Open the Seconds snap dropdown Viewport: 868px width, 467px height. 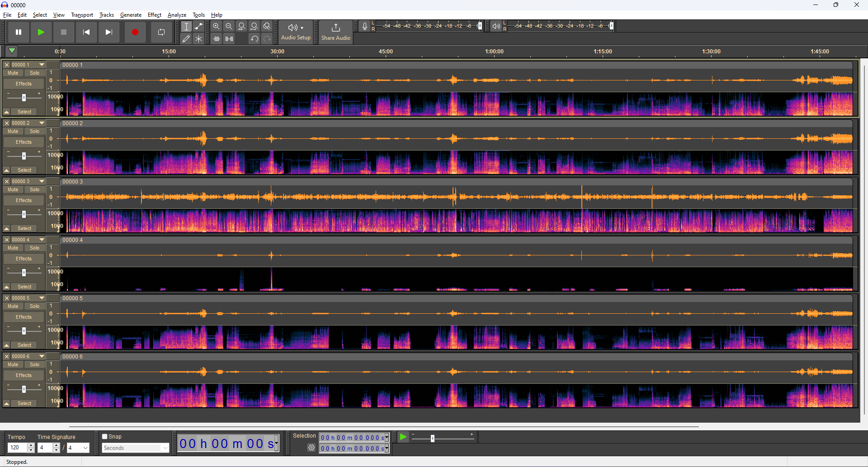(136, 448)
